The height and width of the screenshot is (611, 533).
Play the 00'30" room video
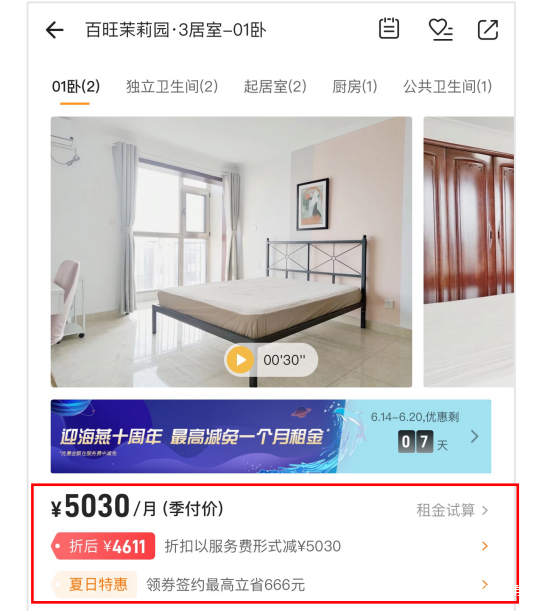click(x=271, y=360)
